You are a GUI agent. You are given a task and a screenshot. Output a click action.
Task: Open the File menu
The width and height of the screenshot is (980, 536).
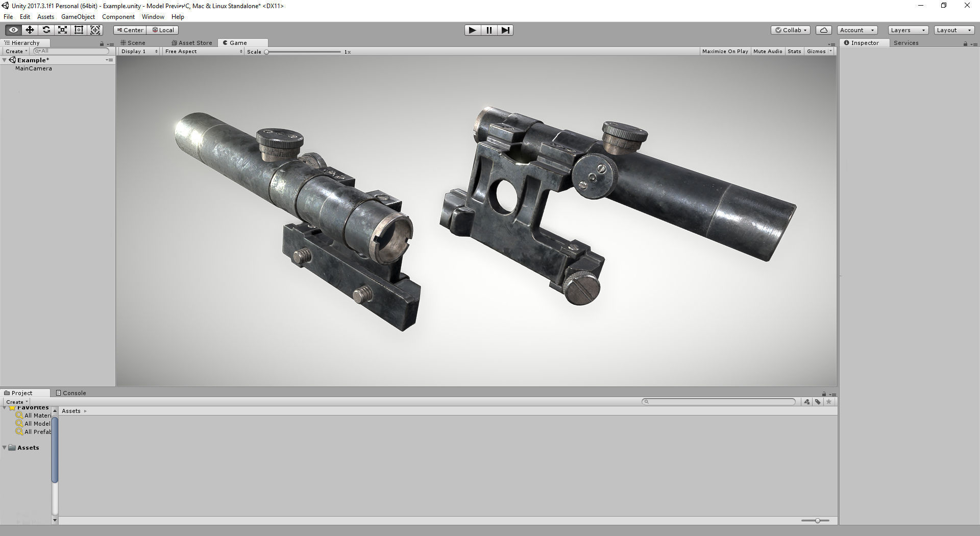8,17
